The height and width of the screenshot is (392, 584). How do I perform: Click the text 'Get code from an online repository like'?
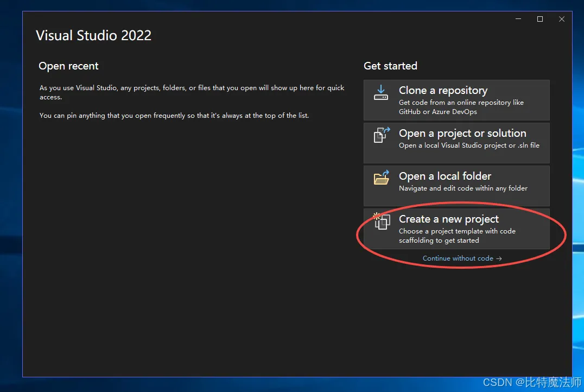pyautogui.click(x=461, y=103)
